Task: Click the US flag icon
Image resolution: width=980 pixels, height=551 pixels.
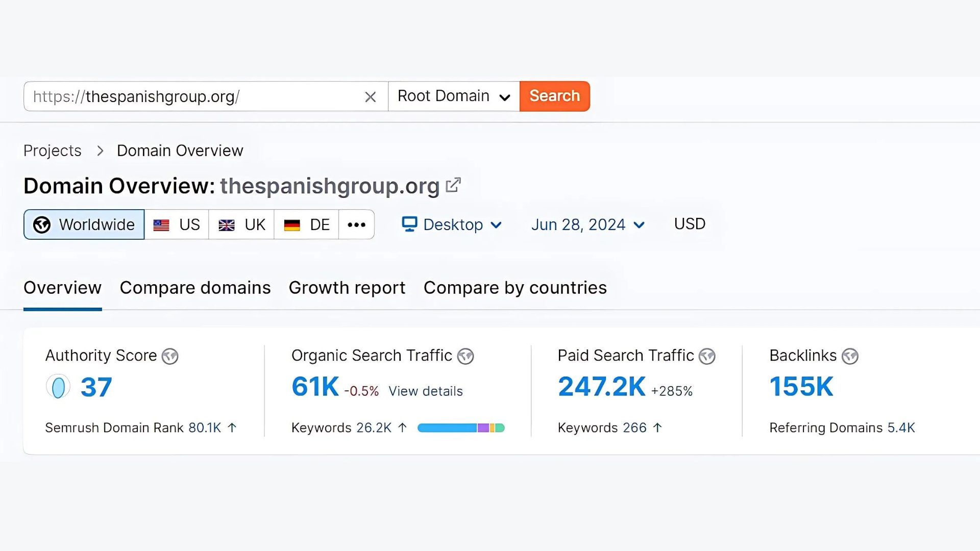Action: pos(161,225)
